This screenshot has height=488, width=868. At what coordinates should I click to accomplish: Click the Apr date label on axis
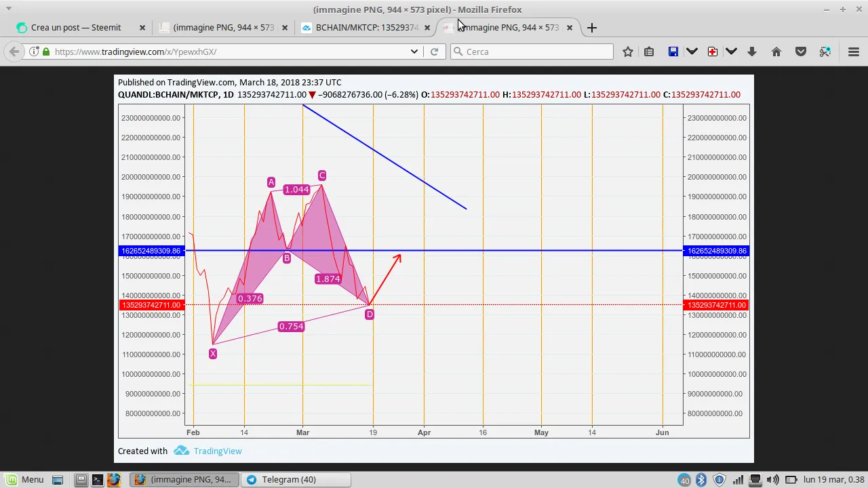[x=424, y=432]
